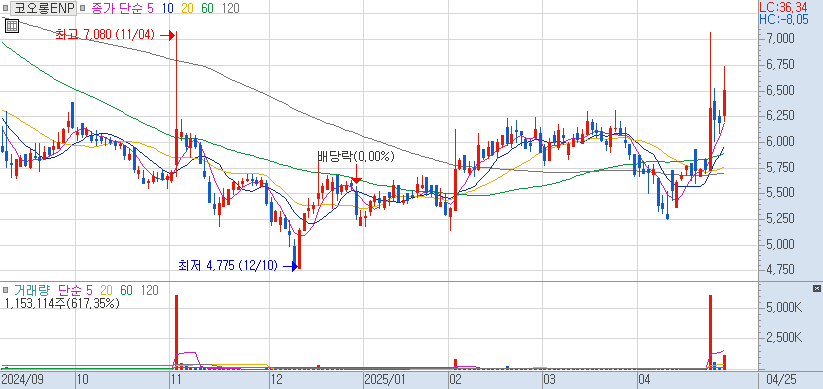Click the green 60 volume average legend
Viewport: 823px width, 389px height.
tap(126, 290)
